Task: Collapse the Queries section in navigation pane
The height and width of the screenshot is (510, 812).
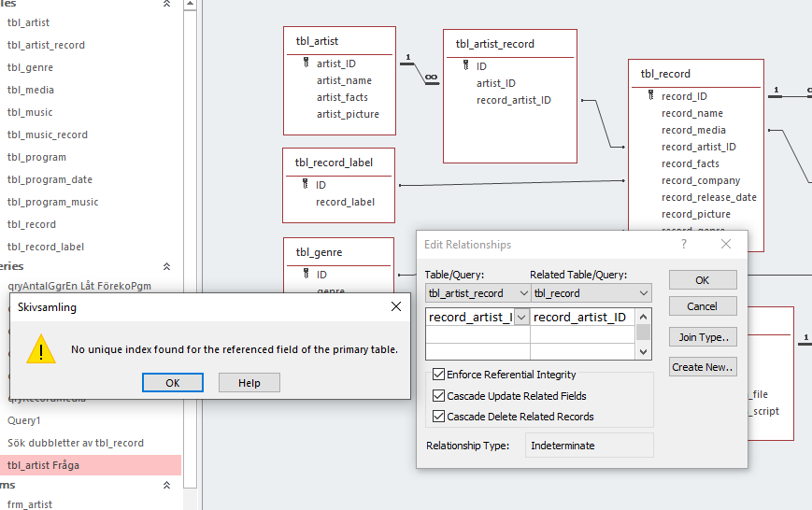Action: pyautogui.click(x=167, y=266)
